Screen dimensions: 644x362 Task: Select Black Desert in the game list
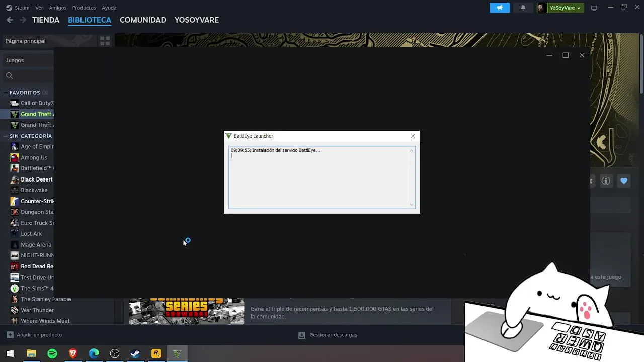[x=37, y=179]
